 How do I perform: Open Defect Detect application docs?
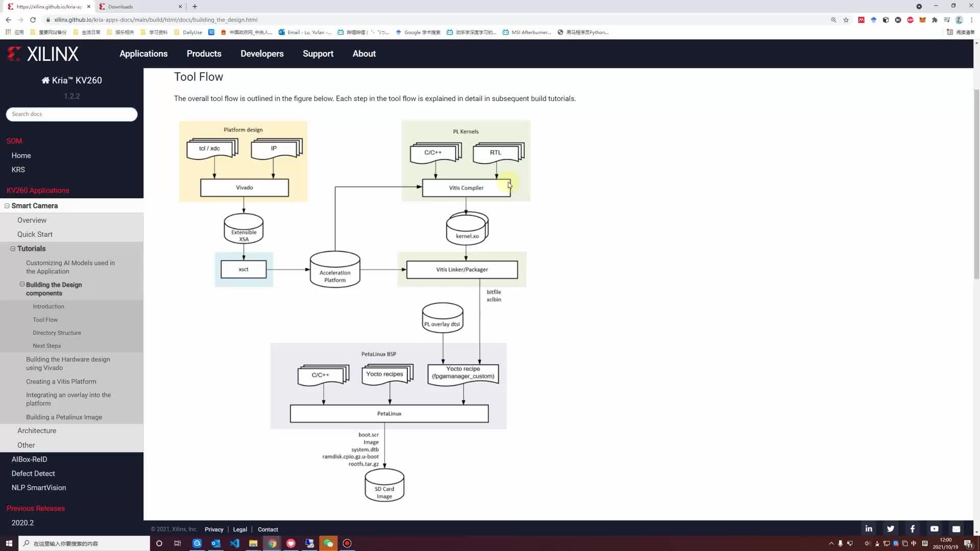click(33, 473)
